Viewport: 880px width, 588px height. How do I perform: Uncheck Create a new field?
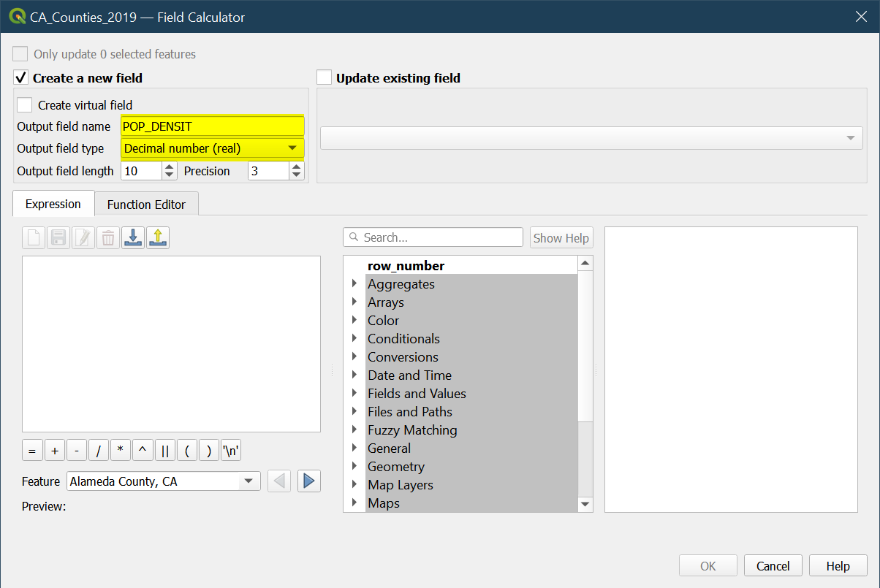(21, 78)
